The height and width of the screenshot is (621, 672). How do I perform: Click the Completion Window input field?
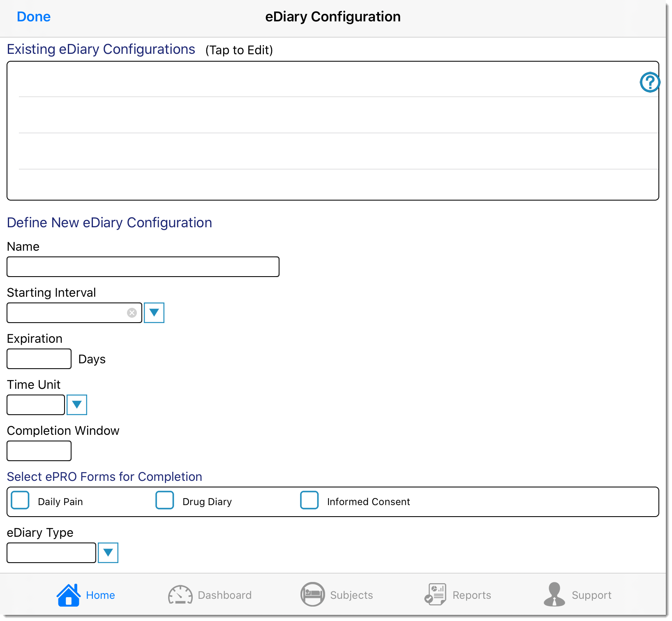(39, 451)
